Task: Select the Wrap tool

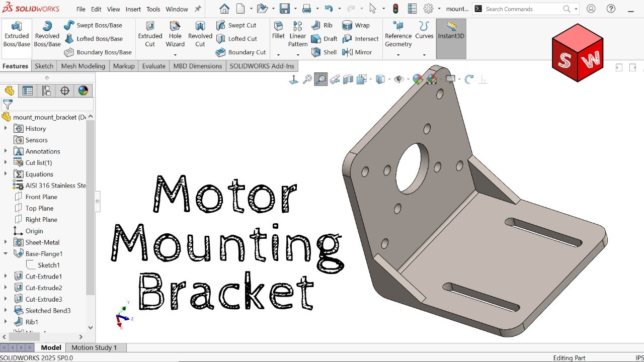Action: click(x=356, y=25)
